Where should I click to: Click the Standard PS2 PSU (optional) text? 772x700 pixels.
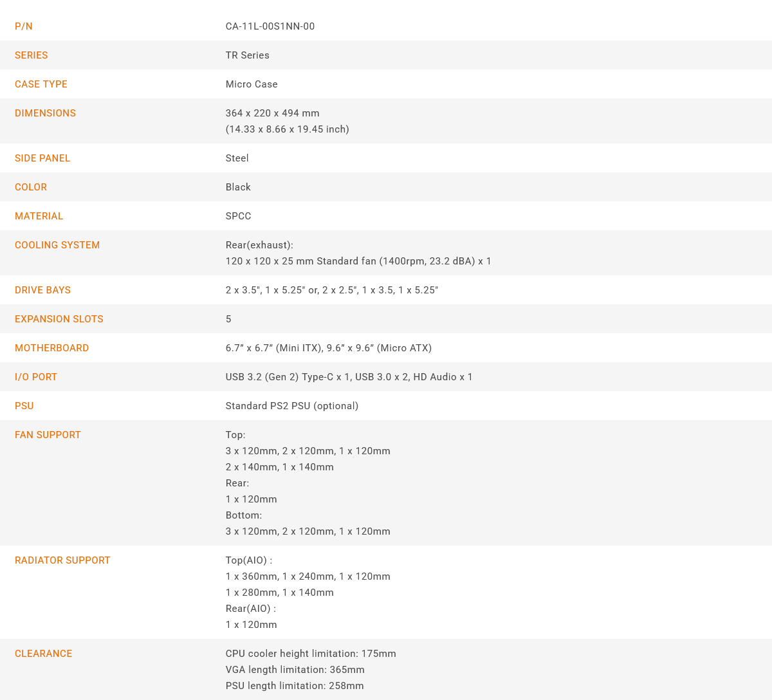tap(292, 406)
